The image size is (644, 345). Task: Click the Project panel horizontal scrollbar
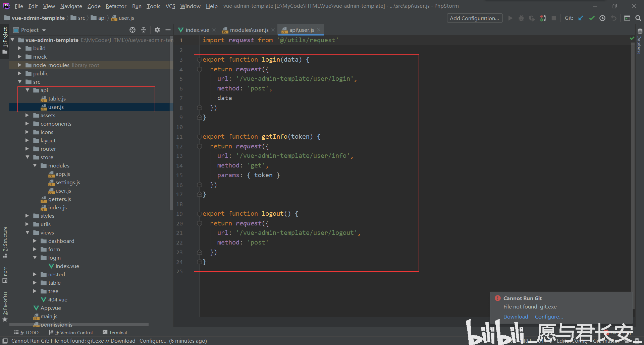[79, 324]
